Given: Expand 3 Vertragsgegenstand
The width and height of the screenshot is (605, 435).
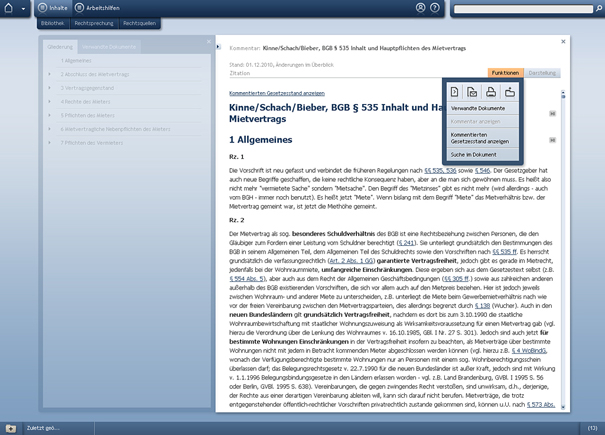Looking at the screenshot, I should (49, 88).
